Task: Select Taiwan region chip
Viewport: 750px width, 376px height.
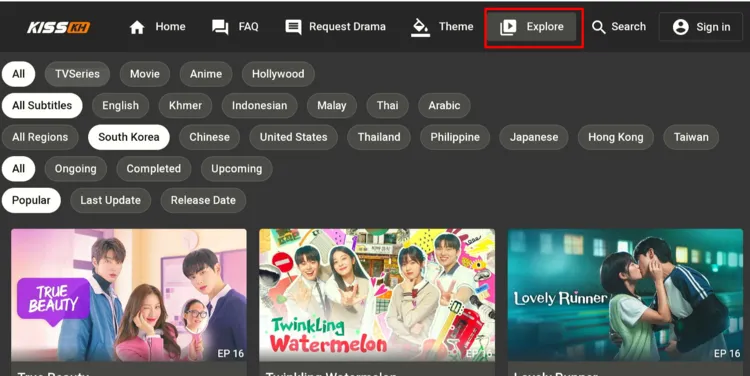Action: (691, 137)
